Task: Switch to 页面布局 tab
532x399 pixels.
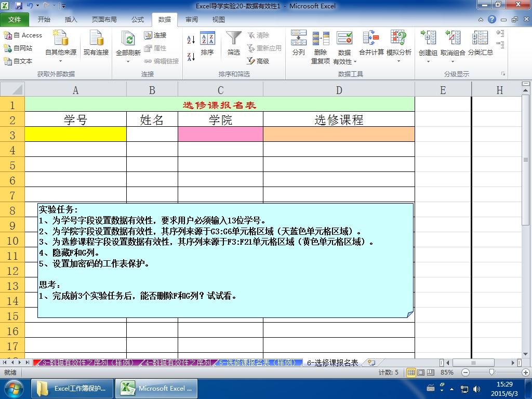Action: pyautogui.click(x=104, y=20)
